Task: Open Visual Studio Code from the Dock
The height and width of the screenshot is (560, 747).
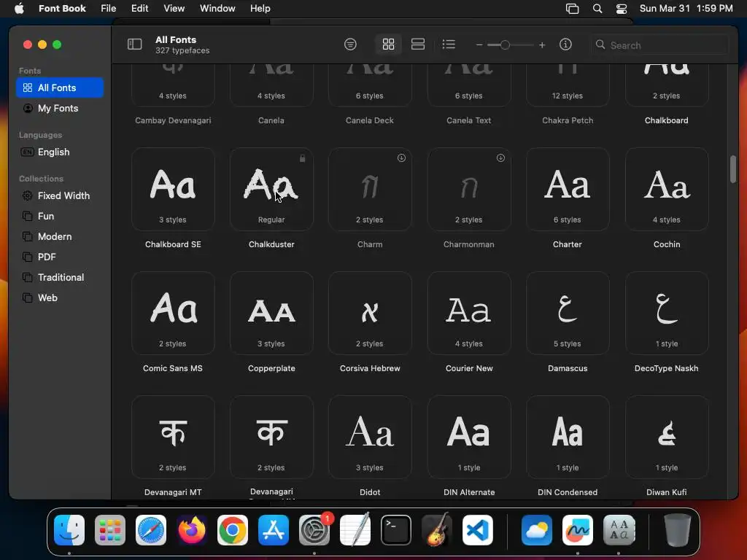Action: pyautogui.click(x=478, y=530)
